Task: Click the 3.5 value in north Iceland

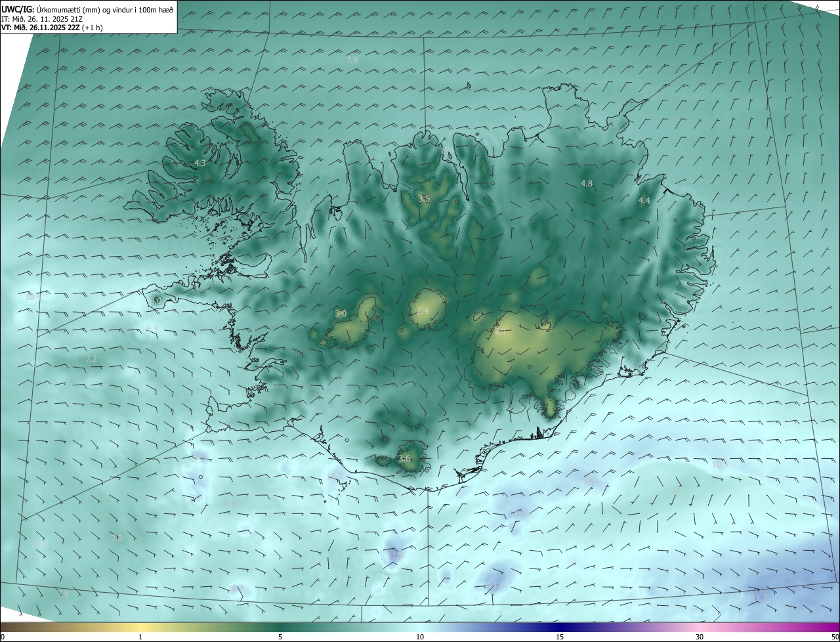Action: 424,198
